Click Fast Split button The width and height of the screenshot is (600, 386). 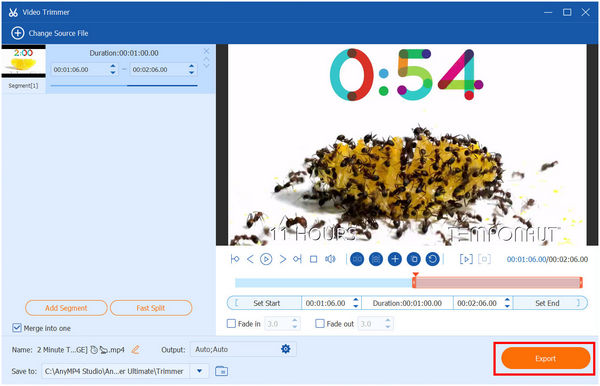click(151, 308)
